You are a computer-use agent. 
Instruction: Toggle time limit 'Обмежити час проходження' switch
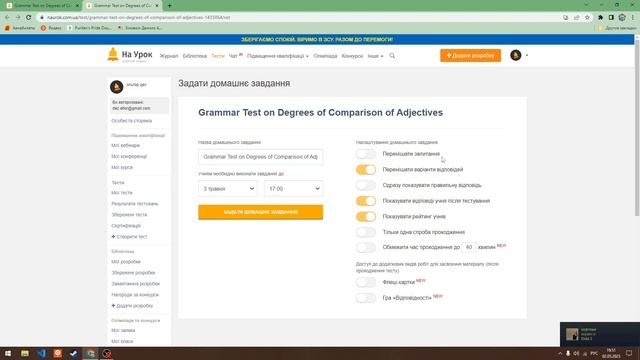pos(366,247)
